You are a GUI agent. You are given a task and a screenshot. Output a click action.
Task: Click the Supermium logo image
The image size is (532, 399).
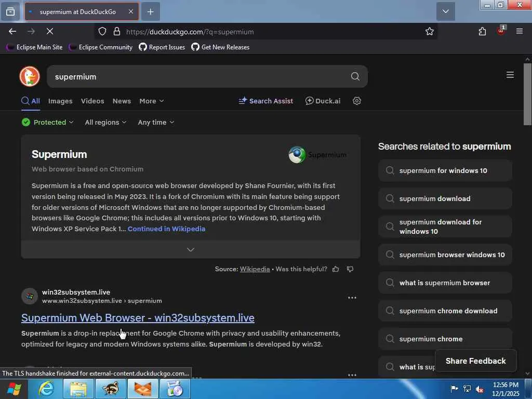[317, 155]
